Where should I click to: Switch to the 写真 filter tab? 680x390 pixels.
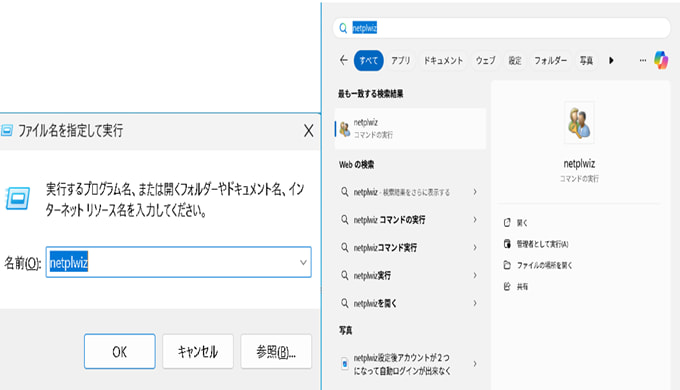tap(586, 60)
